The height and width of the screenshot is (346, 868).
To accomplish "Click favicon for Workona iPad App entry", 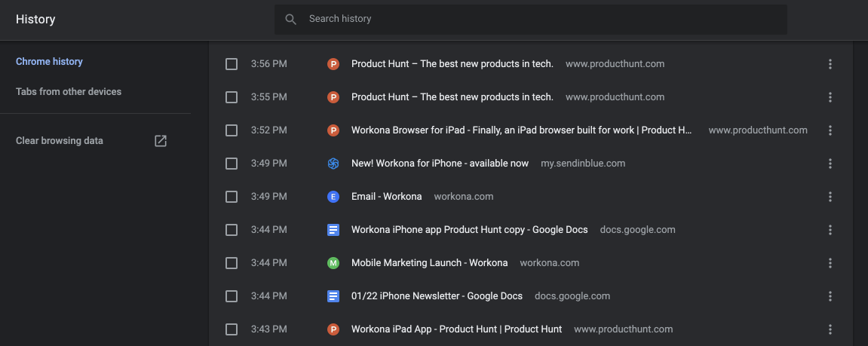I will pyautogui.click(x=333, y=330).
